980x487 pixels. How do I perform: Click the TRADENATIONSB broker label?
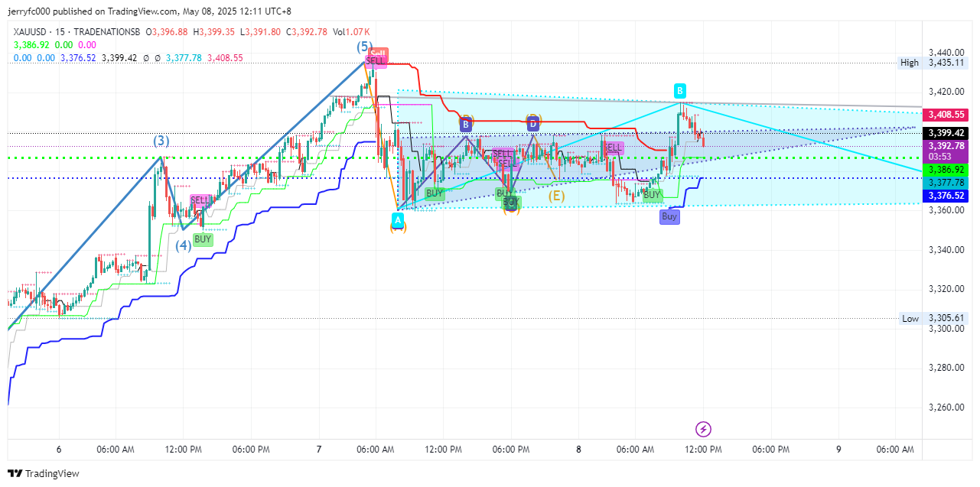coord(106,32)
